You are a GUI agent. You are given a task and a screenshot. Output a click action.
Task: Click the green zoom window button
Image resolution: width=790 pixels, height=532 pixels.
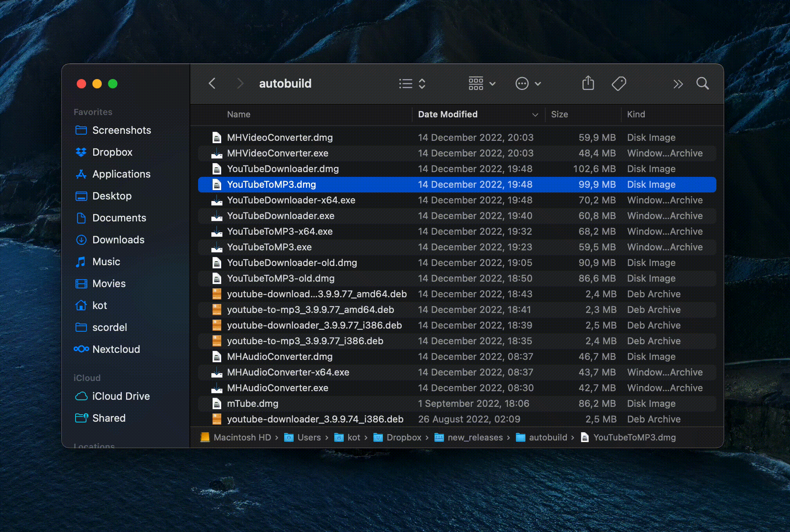coord(113,84)
